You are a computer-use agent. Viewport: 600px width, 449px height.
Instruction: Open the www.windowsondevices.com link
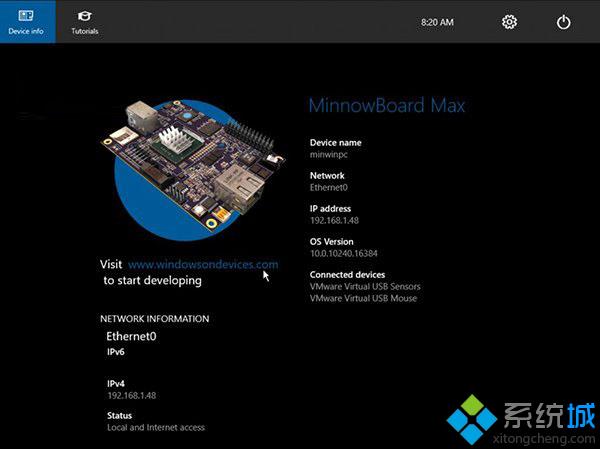coord(203,264)
